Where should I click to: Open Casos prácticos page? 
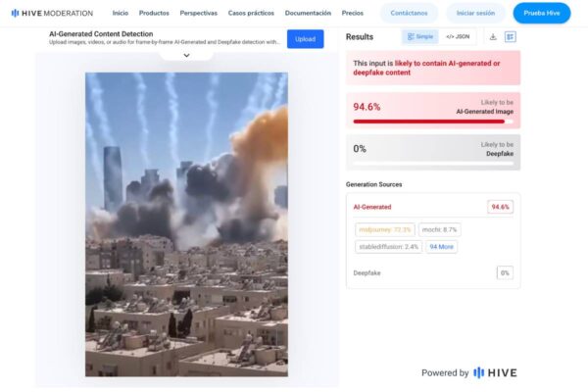(251, 14)
